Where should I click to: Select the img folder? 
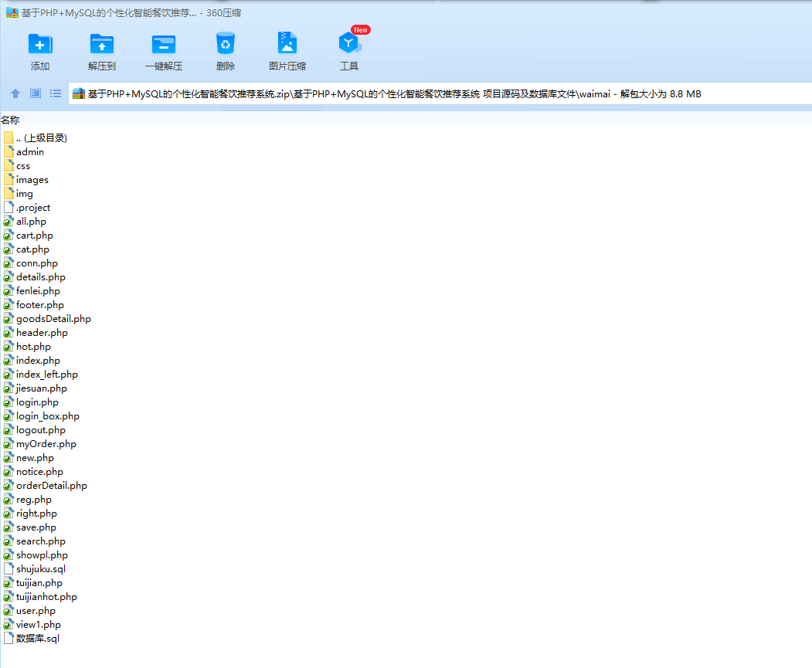coord(18,194)
